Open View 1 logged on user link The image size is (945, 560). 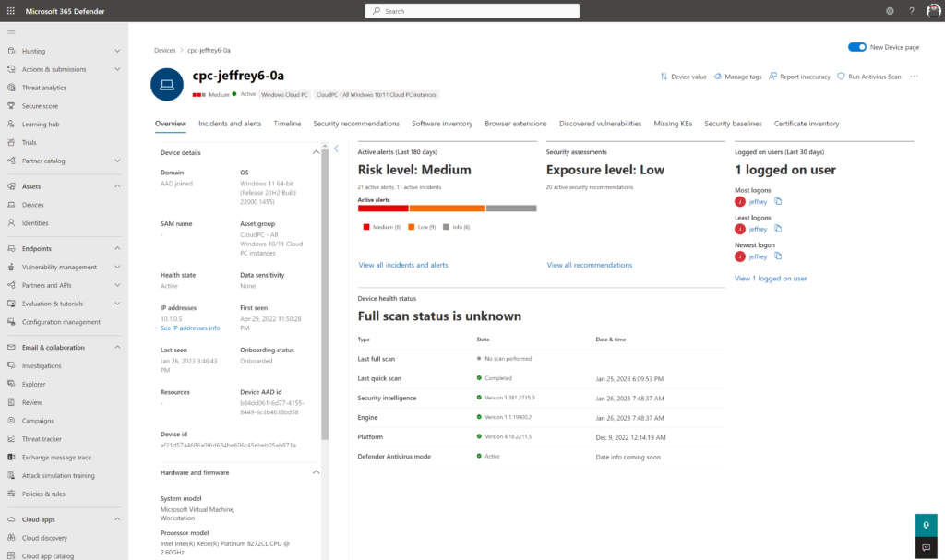(x=771, y=279)
